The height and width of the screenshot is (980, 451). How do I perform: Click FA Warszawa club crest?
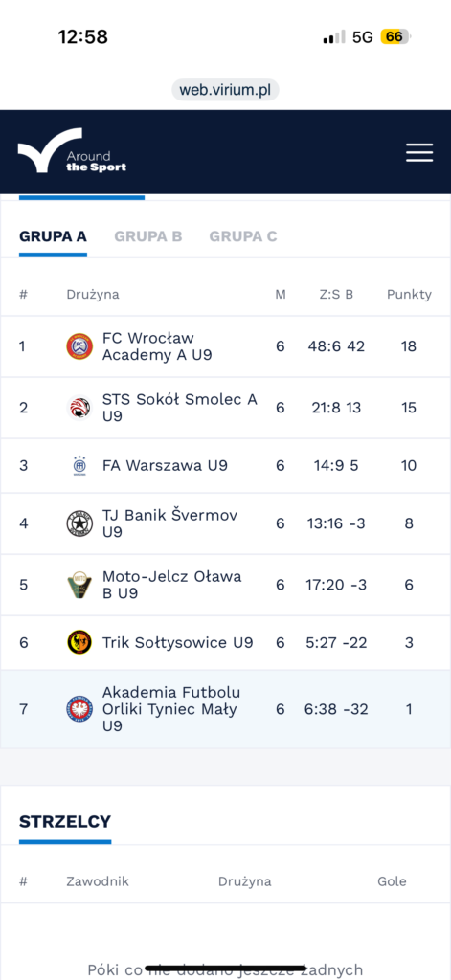pos(79,466)
